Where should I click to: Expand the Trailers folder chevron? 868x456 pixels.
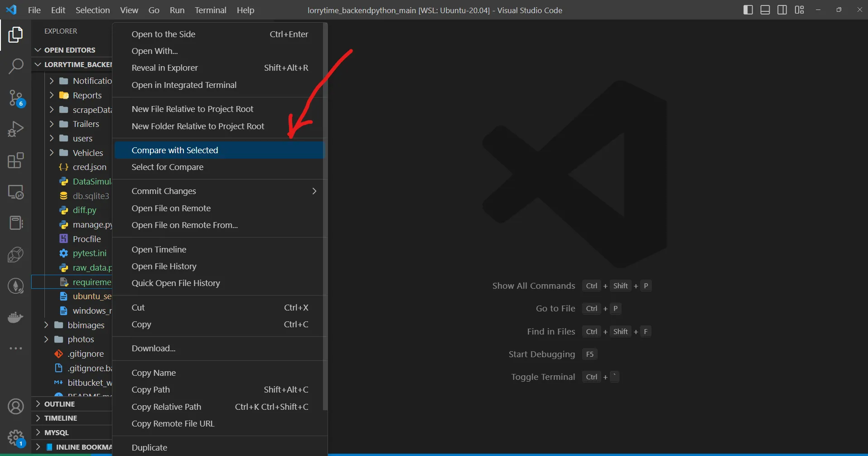point(51,124)
